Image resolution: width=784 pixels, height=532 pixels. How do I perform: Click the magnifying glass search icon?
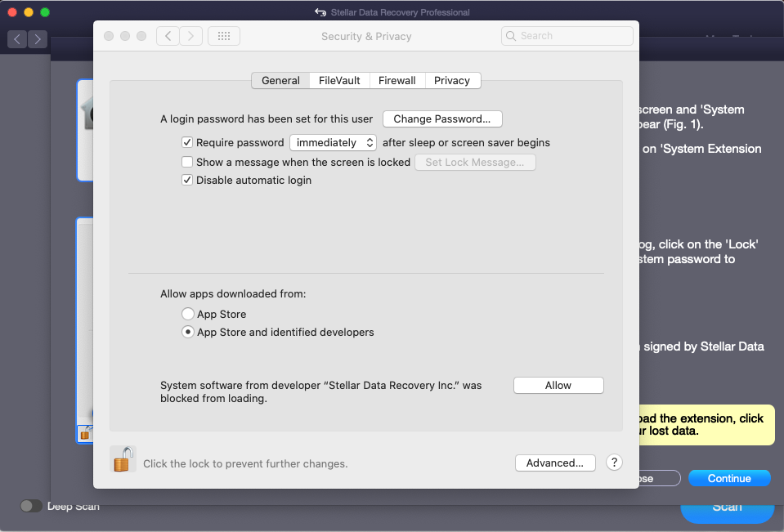pyautogui.click(x=512, y=36)
